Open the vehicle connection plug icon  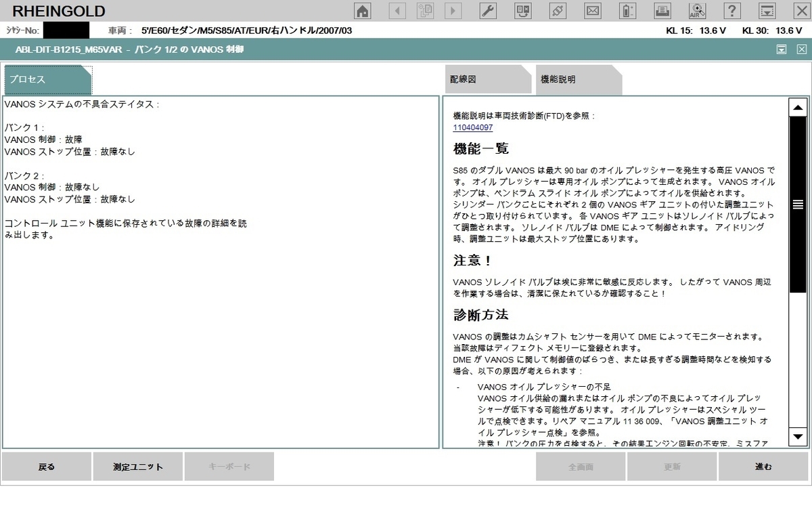(558, 10)
